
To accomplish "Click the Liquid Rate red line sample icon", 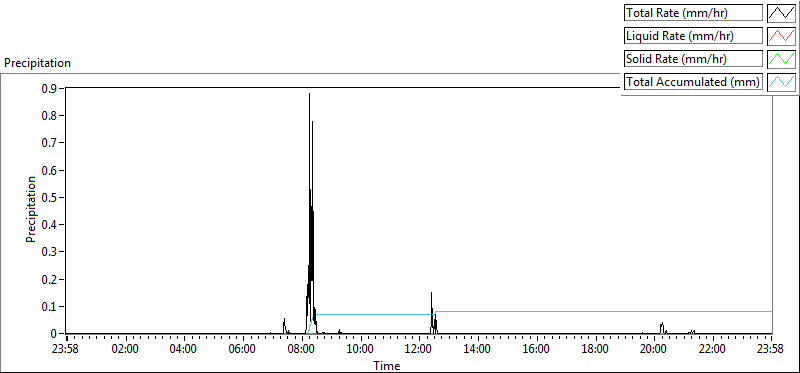I will coord(781,36).
